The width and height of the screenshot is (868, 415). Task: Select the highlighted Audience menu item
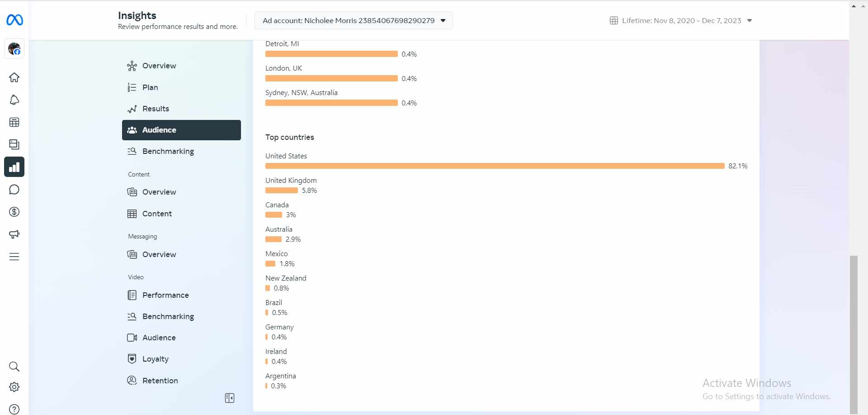pos(181,130)
